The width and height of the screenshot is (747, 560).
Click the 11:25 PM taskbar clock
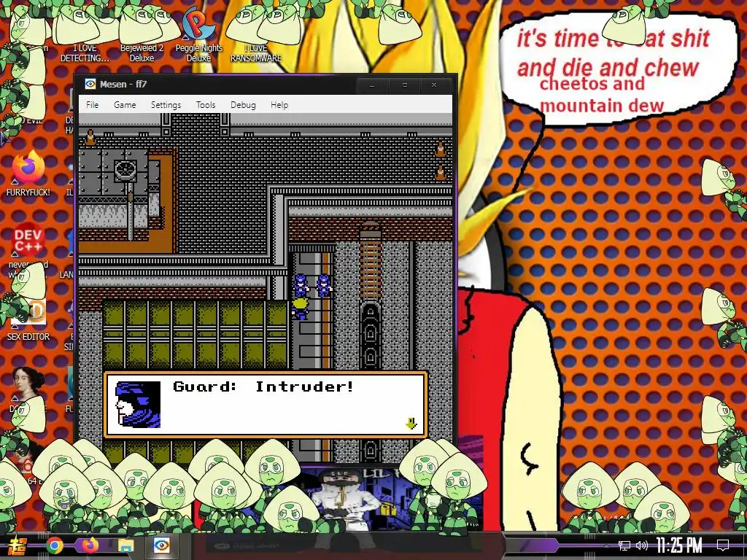[679, 545]
